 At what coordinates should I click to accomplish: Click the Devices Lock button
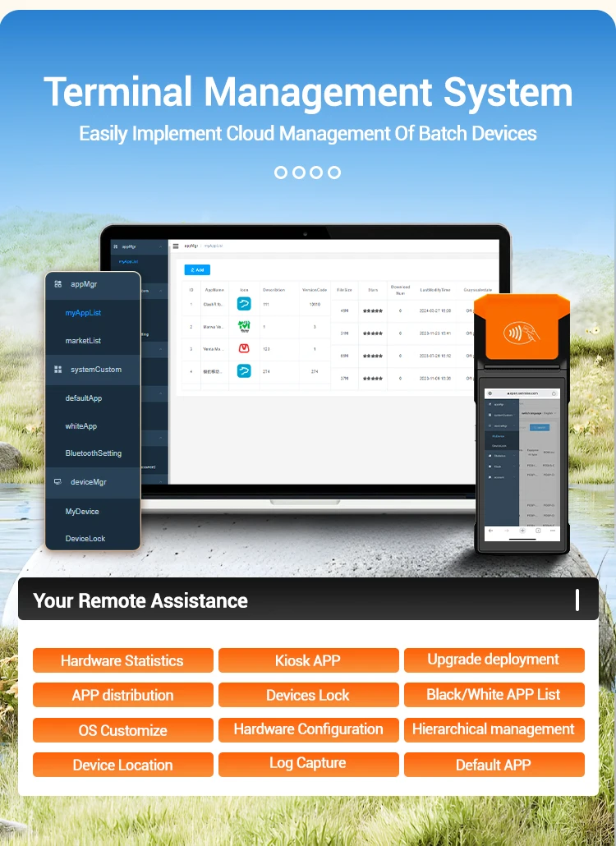(309, 695)
